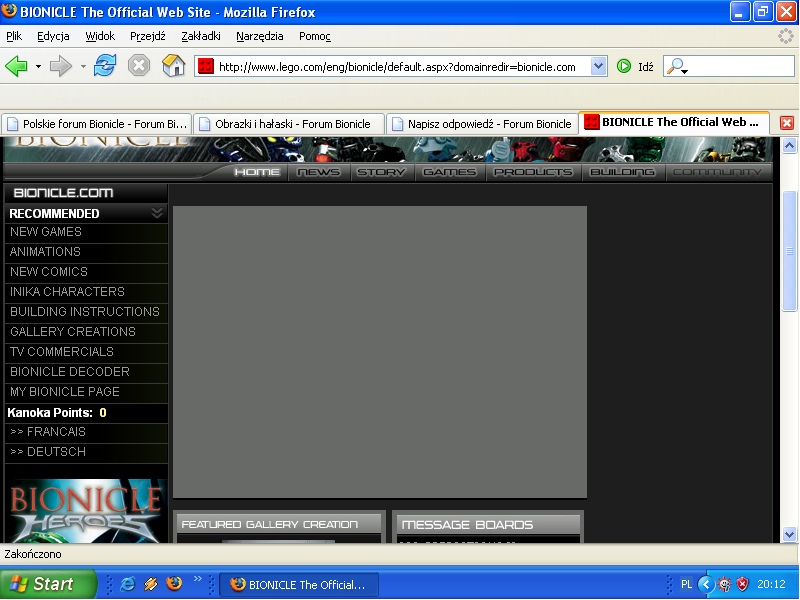Click the red shield tray icon
Screen dimensions: 800x600
point(743,584)
